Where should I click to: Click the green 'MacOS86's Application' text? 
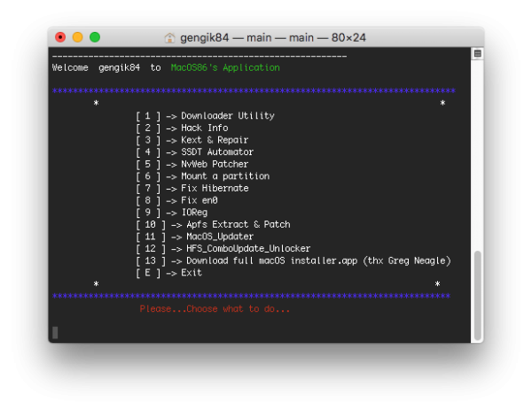pos(225,68)
